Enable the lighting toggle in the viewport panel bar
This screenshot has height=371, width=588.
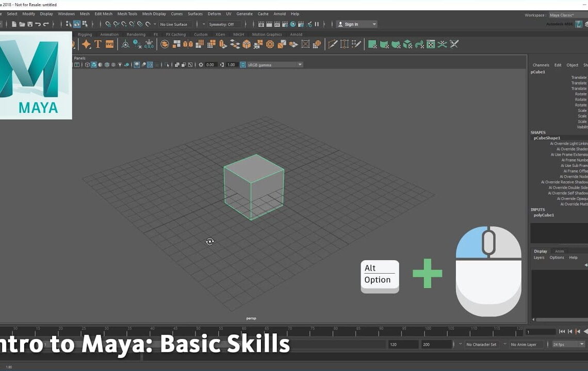coord(120,64)
